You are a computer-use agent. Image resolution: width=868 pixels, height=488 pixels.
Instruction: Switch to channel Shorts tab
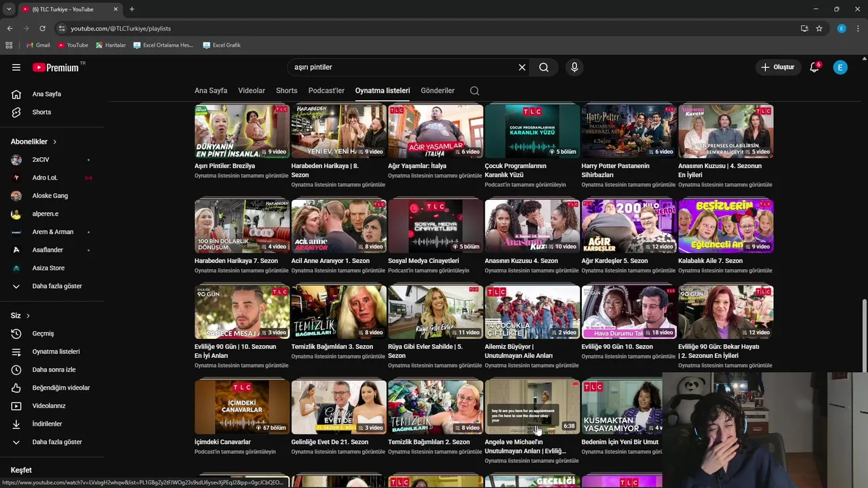pyautogui.click(x=287, y=91)
